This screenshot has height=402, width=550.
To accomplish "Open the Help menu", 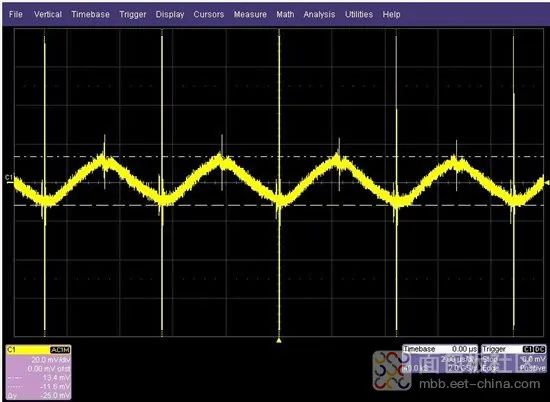I will tap(391, 14).
